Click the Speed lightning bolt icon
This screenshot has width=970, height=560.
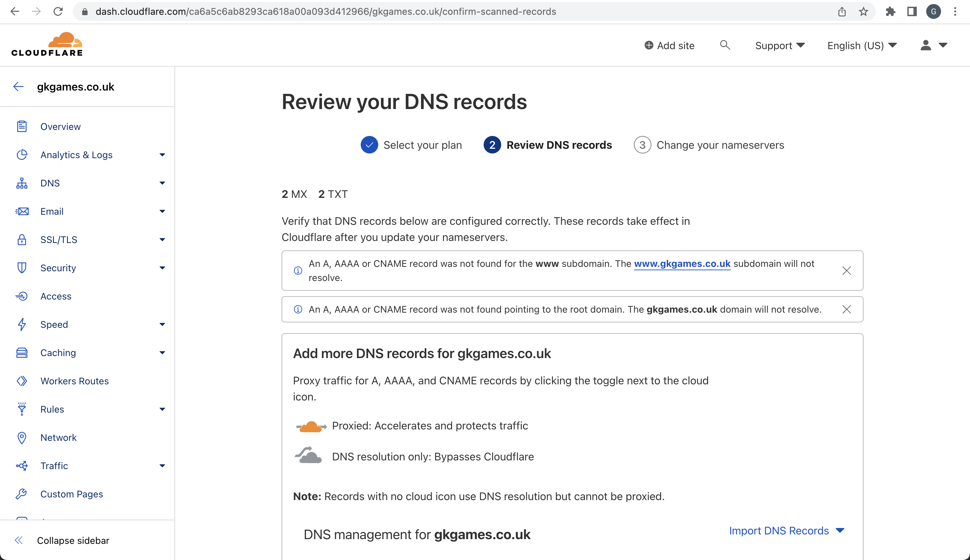tap(22, 324)
